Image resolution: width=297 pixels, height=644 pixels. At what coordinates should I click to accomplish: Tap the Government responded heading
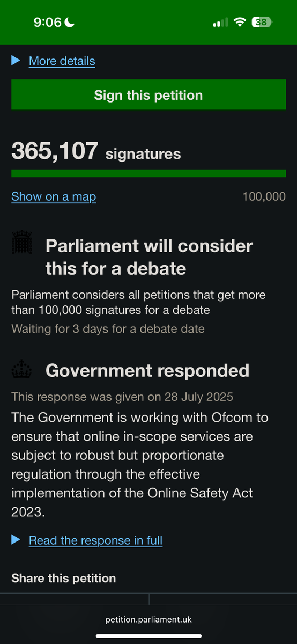tap(147, 370)
